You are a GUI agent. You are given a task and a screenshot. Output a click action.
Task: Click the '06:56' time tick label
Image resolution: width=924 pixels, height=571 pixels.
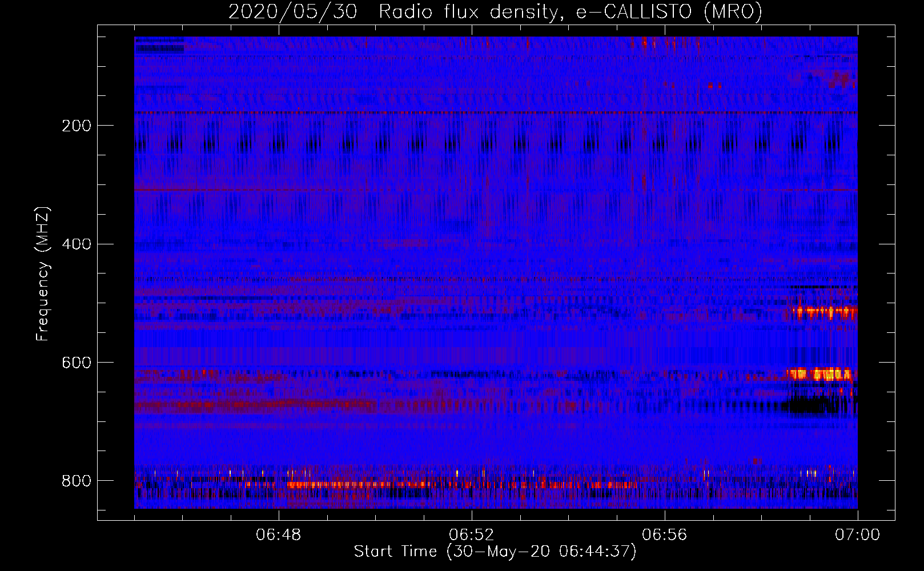tap(665, 535)
